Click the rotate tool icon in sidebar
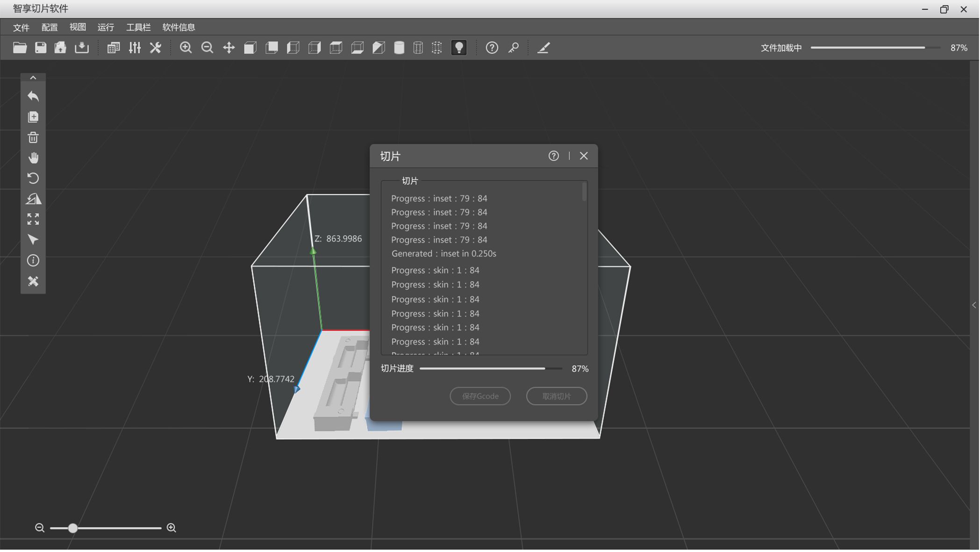 (x=33, y=178)
